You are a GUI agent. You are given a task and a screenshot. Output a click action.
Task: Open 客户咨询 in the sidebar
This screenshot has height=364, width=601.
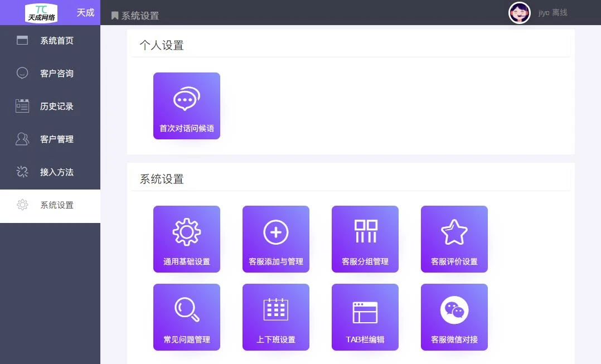pos(50,74)
